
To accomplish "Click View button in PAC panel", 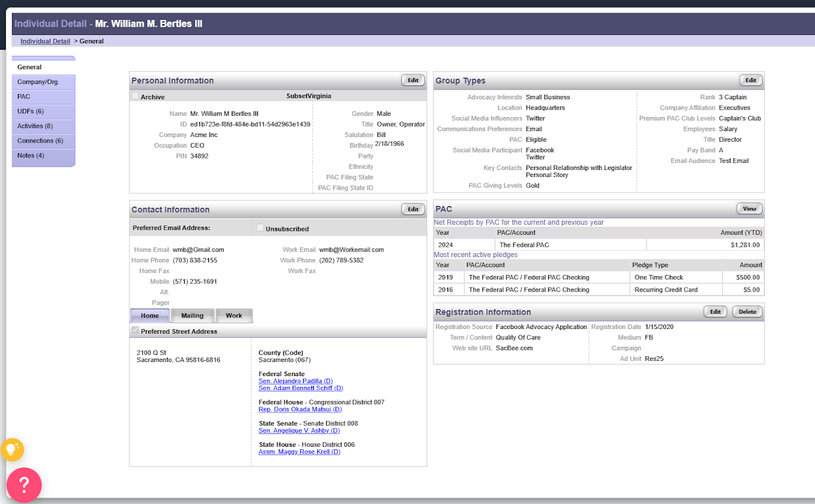I will (x=749, y=209).
